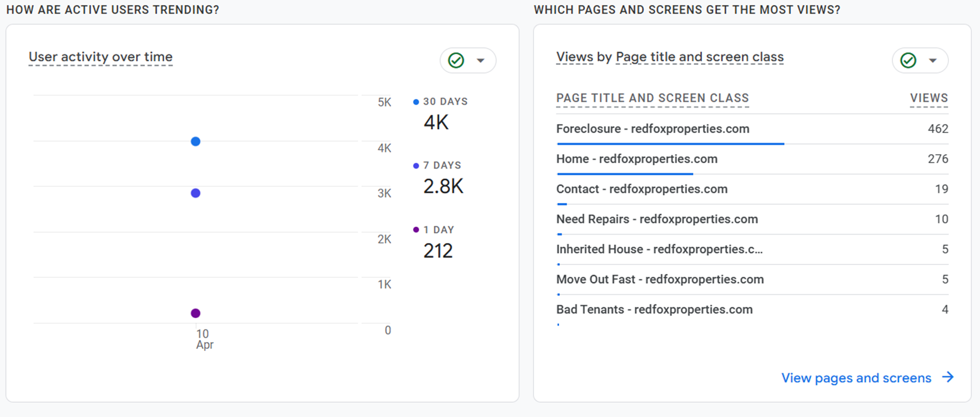This screenshot has width=980, height=417.
Task: Click the WHICH PAGES AND SCREENS heading
Action: pos(687,10)
